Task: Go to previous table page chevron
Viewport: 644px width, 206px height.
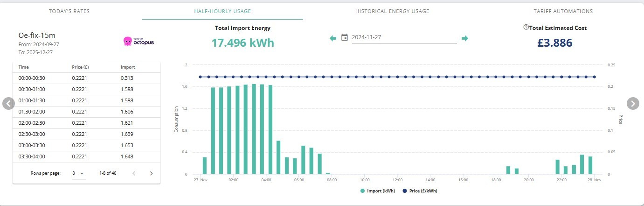Action: coord(134,173)
